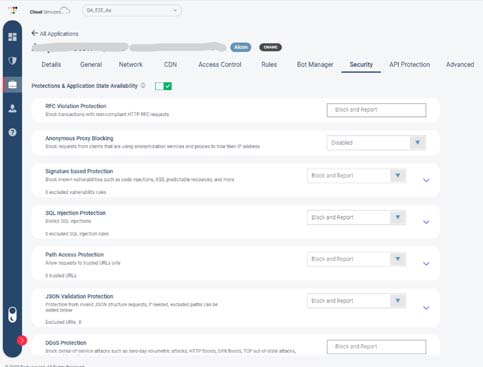Open Signature based Protection mode dropdown
Viewport: 483px width, 367px height.
click(356, 176)
